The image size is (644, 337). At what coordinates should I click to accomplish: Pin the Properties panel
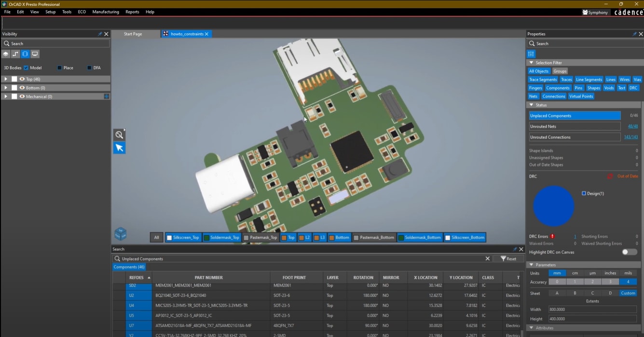point(634,34)
